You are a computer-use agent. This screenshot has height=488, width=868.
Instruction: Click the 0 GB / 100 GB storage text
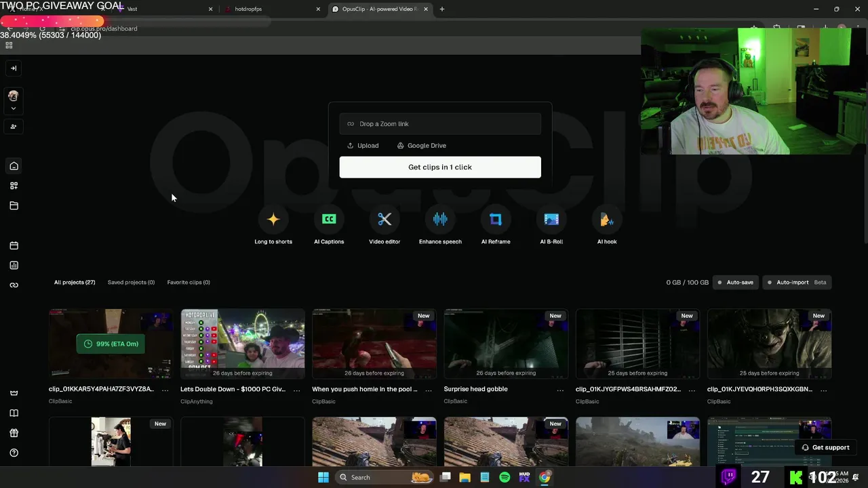pos(687,282)
